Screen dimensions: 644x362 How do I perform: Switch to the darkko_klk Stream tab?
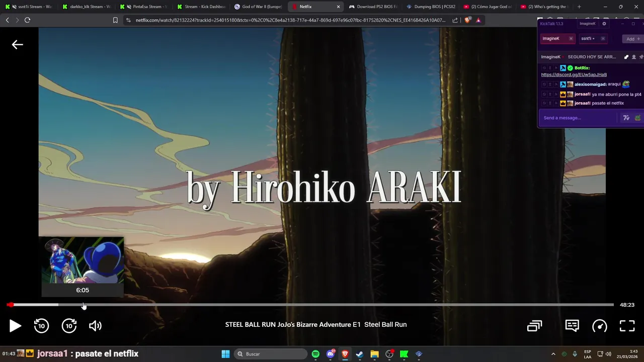click(x=87, y=7)
